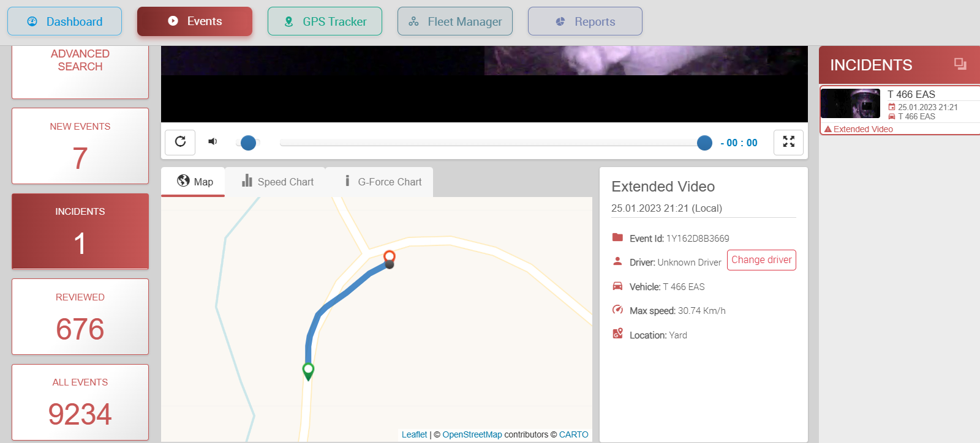The width and height of the screenshot is (980, 443).
Task: Switch to G-Force Chart tab
Action: 383,182
